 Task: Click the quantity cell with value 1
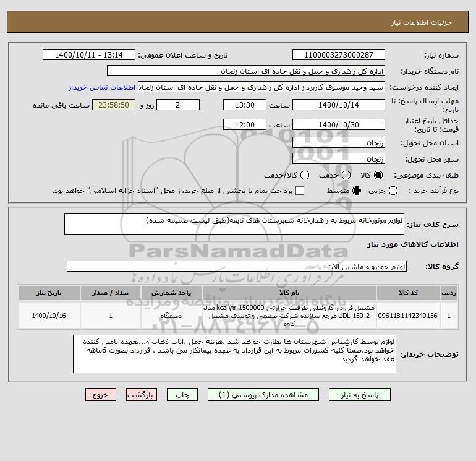111,316
